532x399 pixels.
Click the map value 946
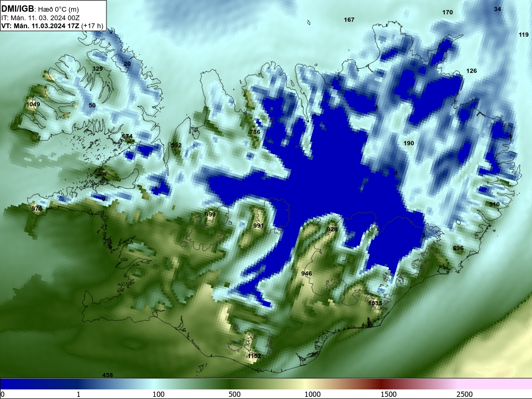point(306,273)
